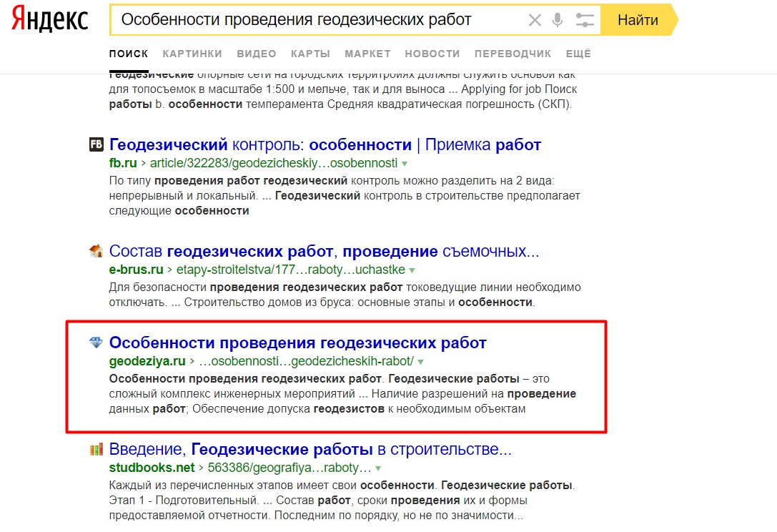Click the diamond favicon beside the geodeziya.ru result
This screenshot has height=532, width=777.
(x=96, y=342)
